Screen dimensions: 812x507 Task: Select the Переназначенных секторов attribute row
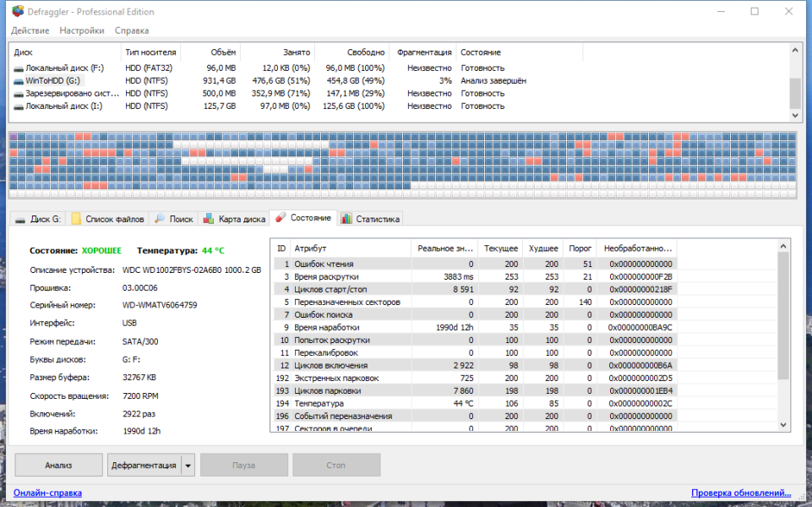475,302
